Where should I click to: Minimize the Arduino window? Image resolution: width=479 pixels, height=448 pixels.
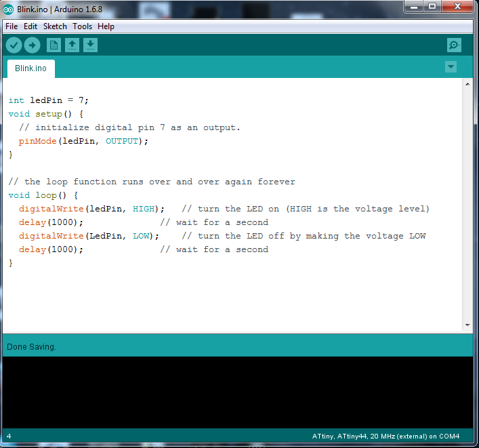(414, 6)
